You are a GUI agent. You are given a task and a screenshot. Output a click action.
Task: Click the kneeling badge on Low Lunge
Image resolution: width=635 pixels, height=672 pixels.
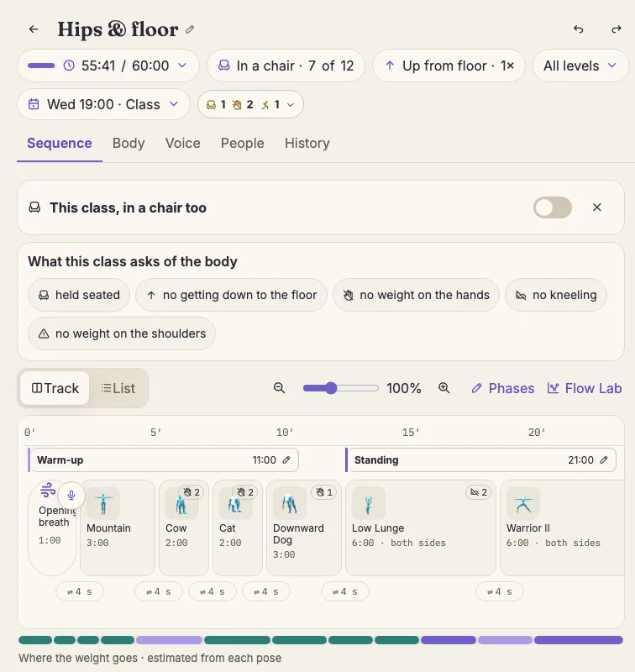point(479,492)
